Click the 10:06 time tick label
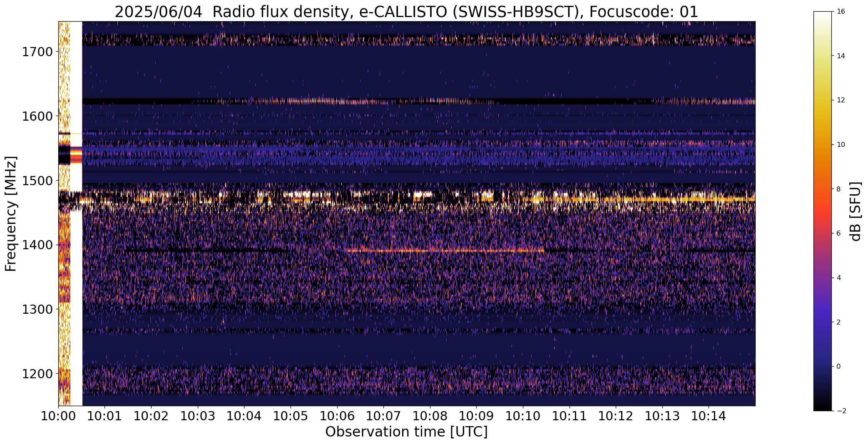This screenshot has height=444, width=868. [x=337, y=416]
